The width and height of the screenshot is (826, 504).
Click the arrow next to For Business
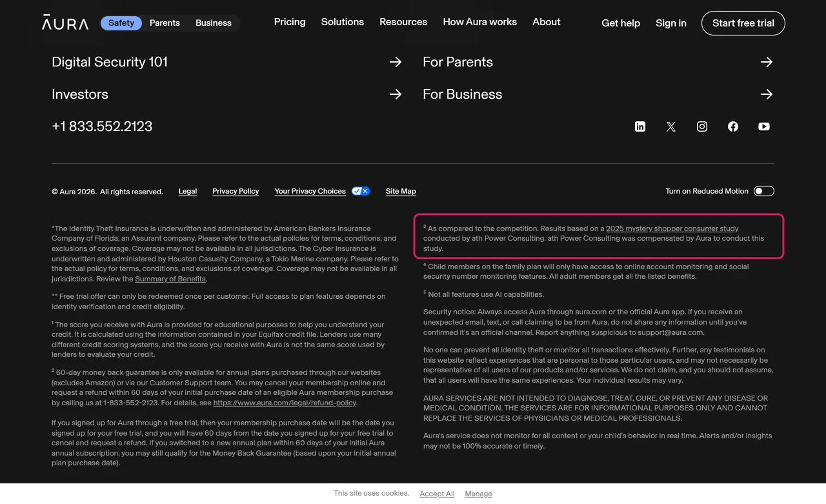point(767,94)
